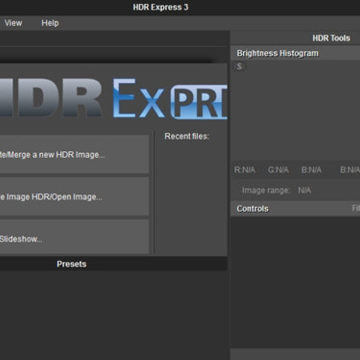Screen dimensions: 360x360
Task: Click the 'Recent files:' label
Action: (187, 136)
